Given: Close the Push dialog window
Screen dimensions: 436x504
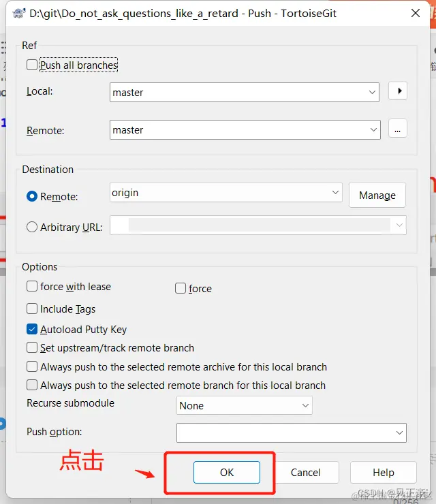Looking at the screenshot, I should pos(416,13).
